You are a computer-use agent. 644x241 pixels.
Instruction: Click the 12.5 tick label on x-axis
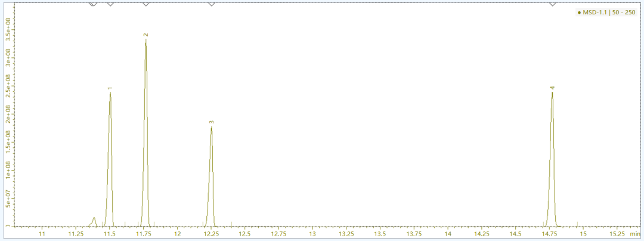(244, 234)
